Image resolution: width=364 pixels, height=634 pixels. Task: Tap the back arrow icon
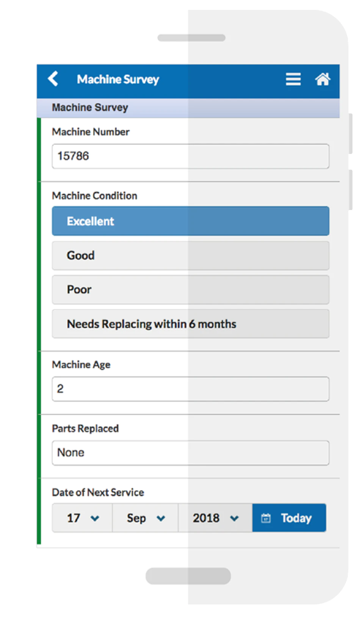pos(53,79)
